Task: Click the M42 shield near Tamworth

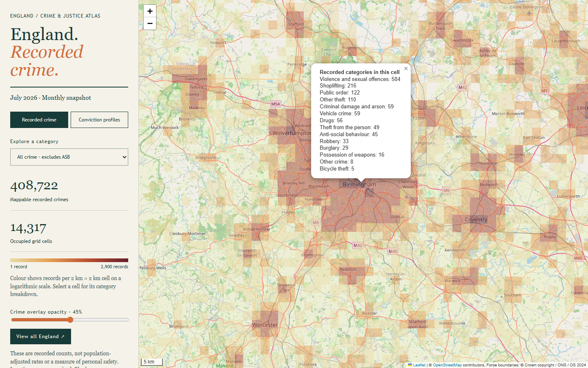Action: [463, 88]
